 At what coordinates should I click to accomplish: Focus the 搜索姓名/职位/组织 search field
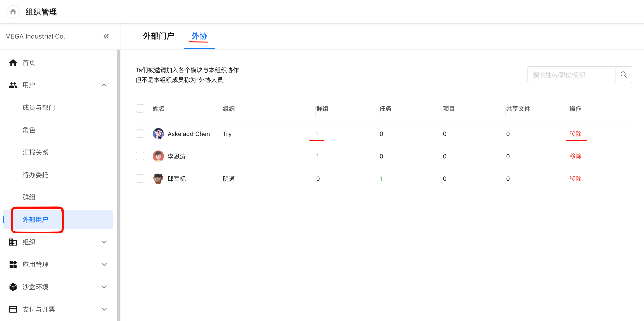tap(572, 75)
